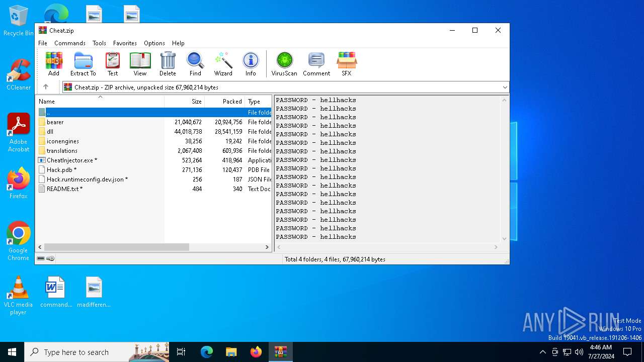The image size is (644, 362).
Task: Click the drive icon in the status bar
Action: click(41, 259)
